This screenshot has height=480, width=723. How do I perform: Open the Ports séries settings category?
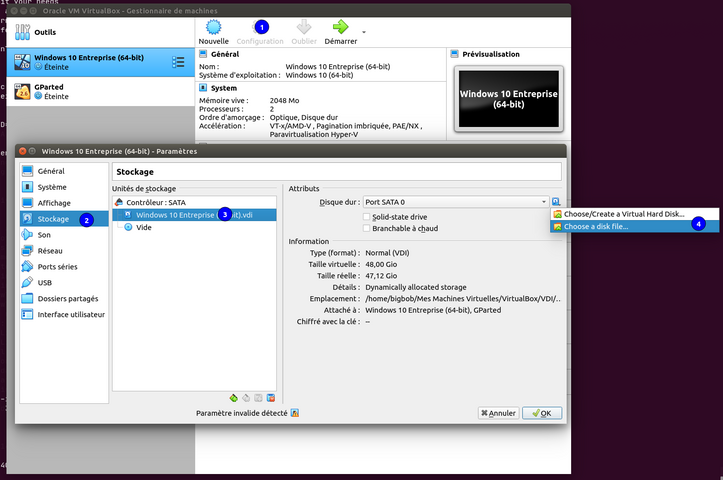[x=64, y=267]
